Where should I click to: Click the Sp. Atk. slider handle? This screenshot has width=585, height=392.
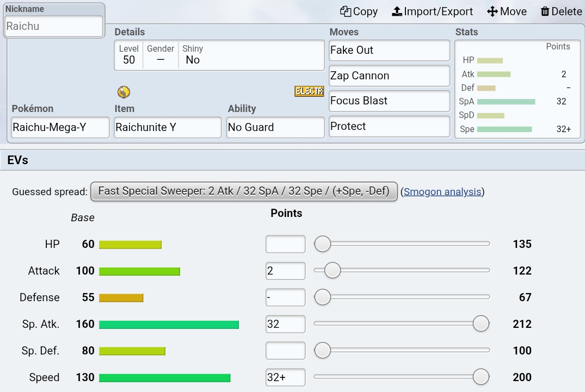(481, 323)
